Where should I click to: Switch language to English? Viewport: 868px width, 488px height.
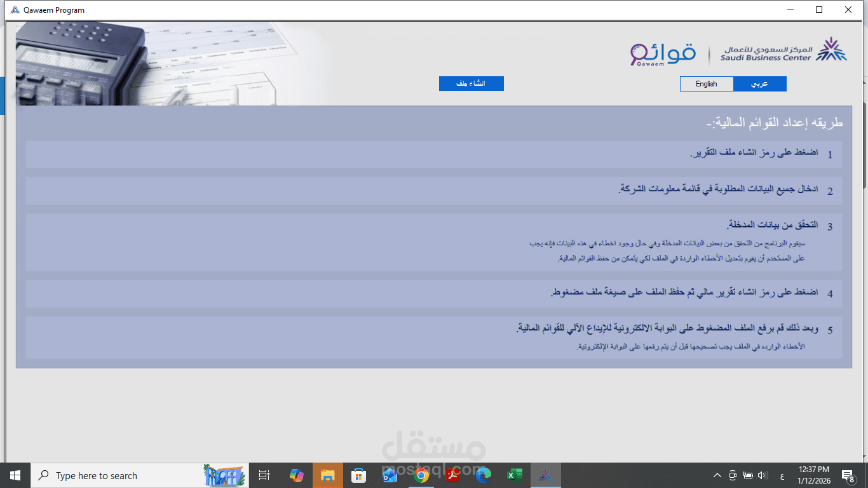pos(707,84)
